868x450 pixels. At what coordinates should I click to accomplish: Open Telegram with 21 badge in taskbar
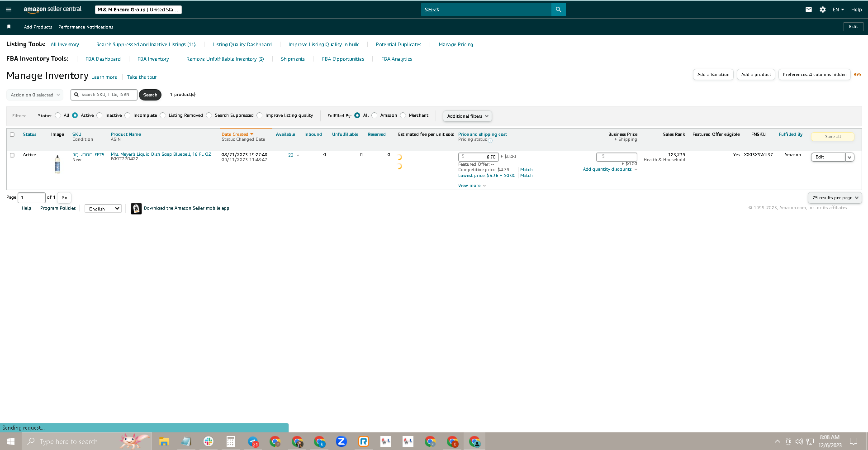click(253, 441)
